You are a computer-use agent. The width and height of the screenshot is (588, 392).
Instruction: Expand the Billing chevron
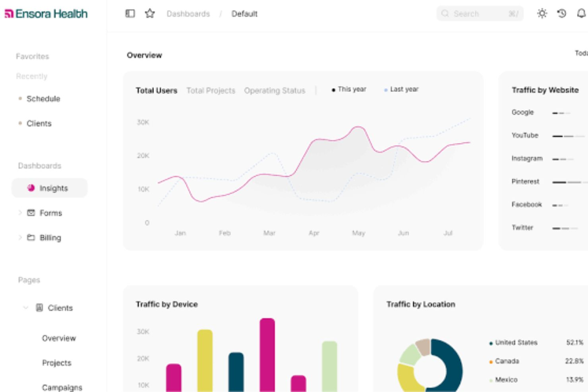[20, 237]
